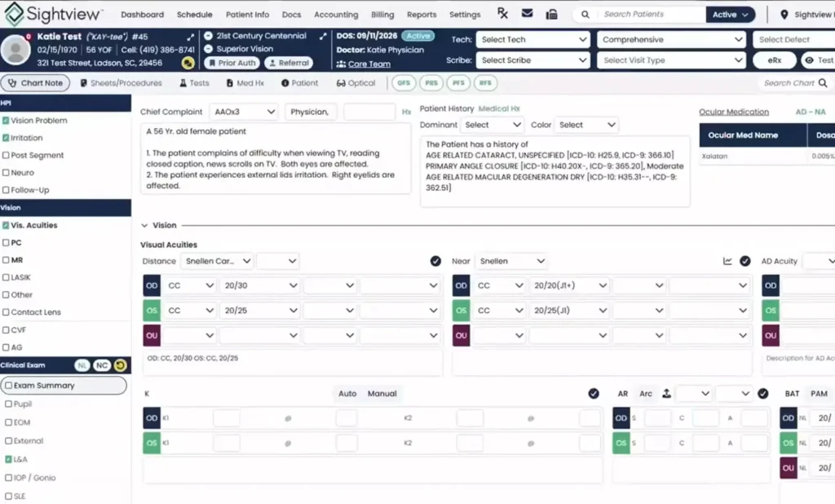The width and height of the screenshot is (835, 504).
Task: Switch to the Sheets/Procedures tab
Action: click(121, 83)
